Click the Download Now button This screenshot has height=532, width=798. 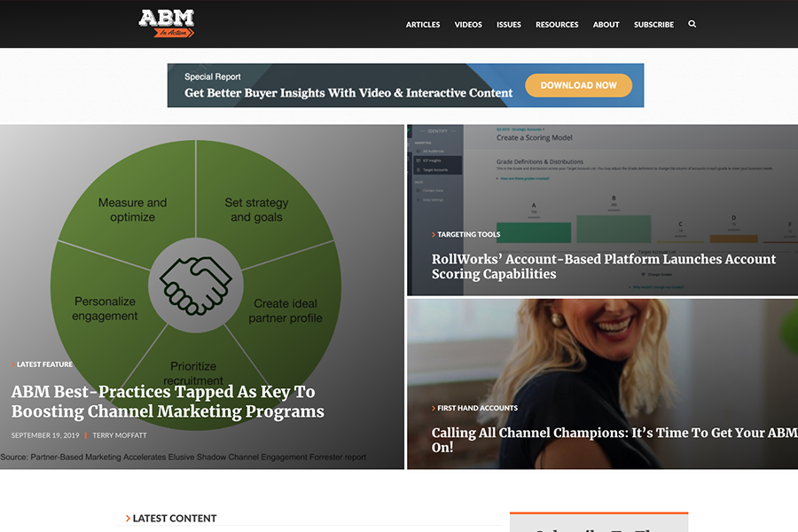point(579,85)
